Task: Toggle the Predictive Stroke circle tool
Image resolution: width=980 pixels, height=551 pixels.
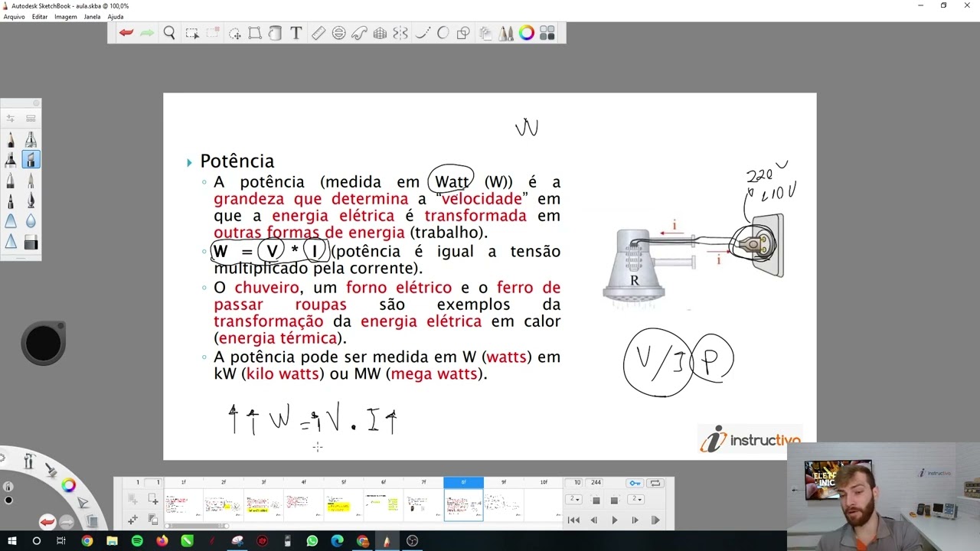Action: point(443,33)
